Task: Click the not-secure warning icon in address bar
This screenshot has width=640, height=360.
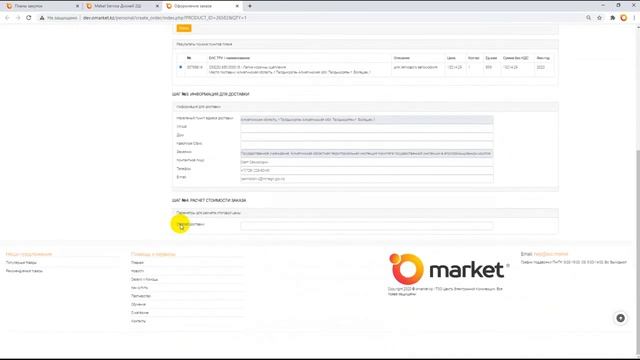Action: [x=42, y=18]
